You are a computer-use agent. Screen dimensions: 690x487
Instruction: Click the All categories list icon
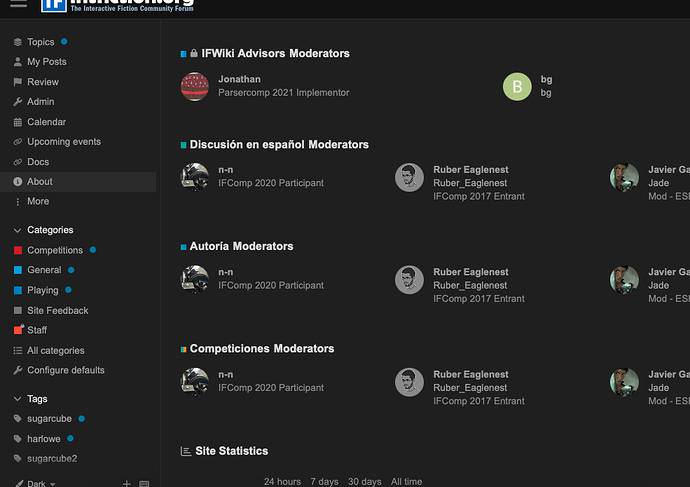click(x=18, y=351)
